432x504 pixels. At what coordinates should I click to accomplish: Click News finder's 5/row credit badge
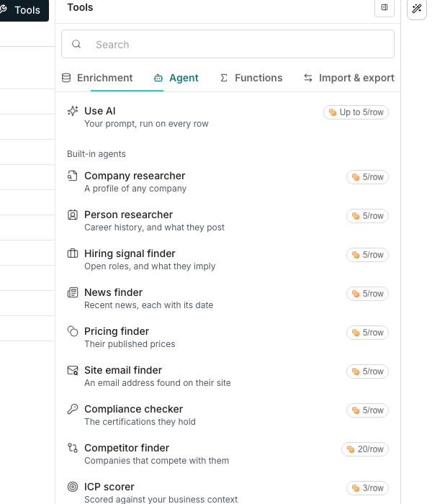click(367, 294)
